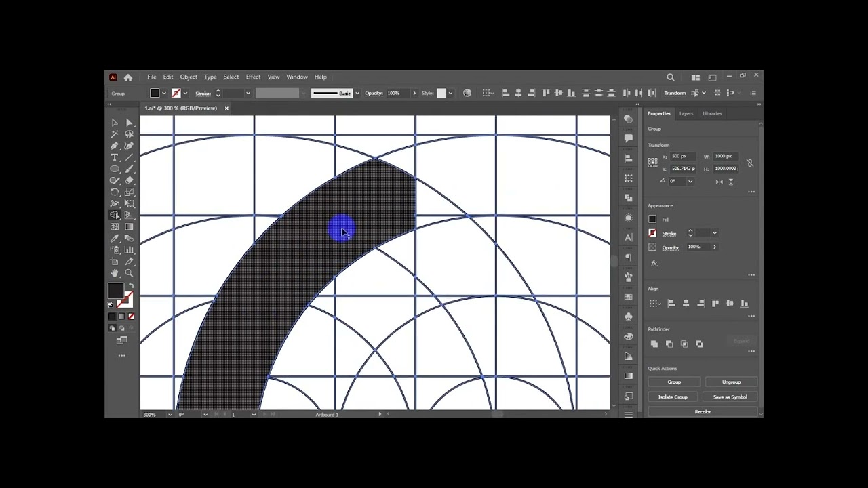Open the zoom level dropdown at 300%

170,414
